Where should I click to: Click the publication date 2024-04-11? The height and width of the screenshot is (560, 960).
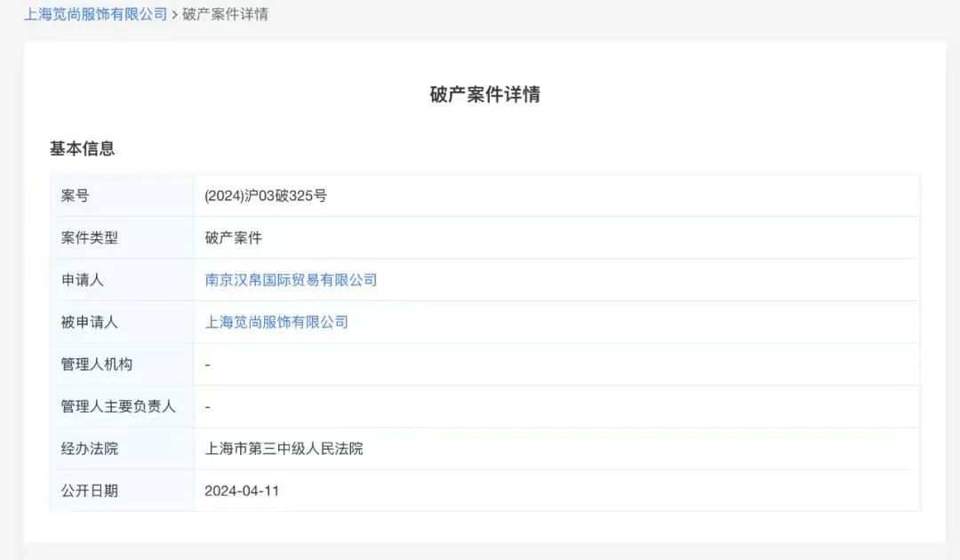[242, 491]
